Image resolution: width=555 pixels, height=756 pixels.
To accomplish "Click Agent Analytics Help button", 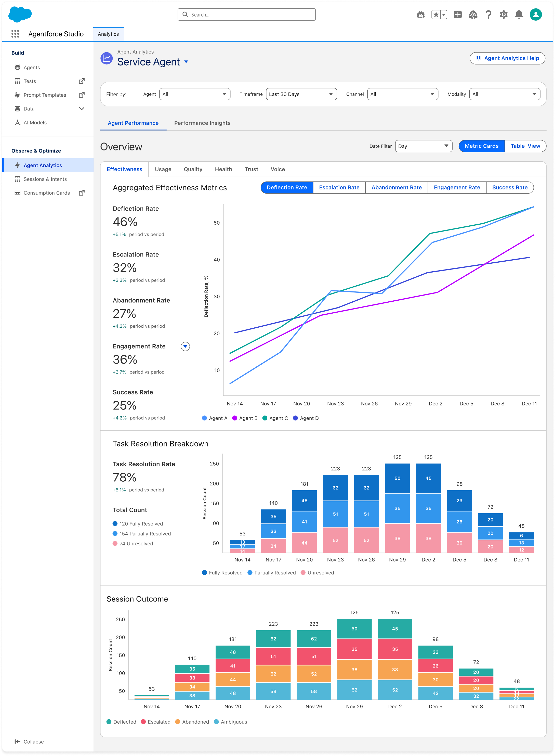I will 507,58.
